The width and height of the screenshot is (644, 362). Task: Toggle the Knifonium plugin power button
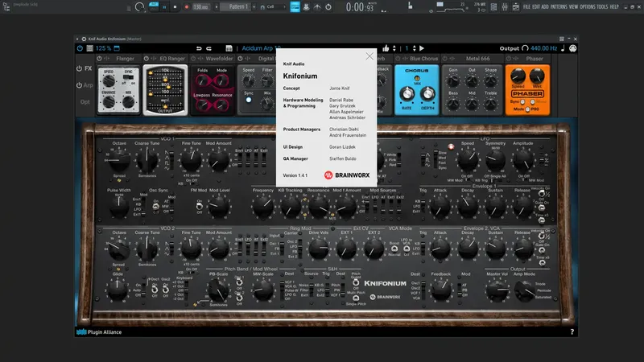pyautogui.click(x=80, y=48)
